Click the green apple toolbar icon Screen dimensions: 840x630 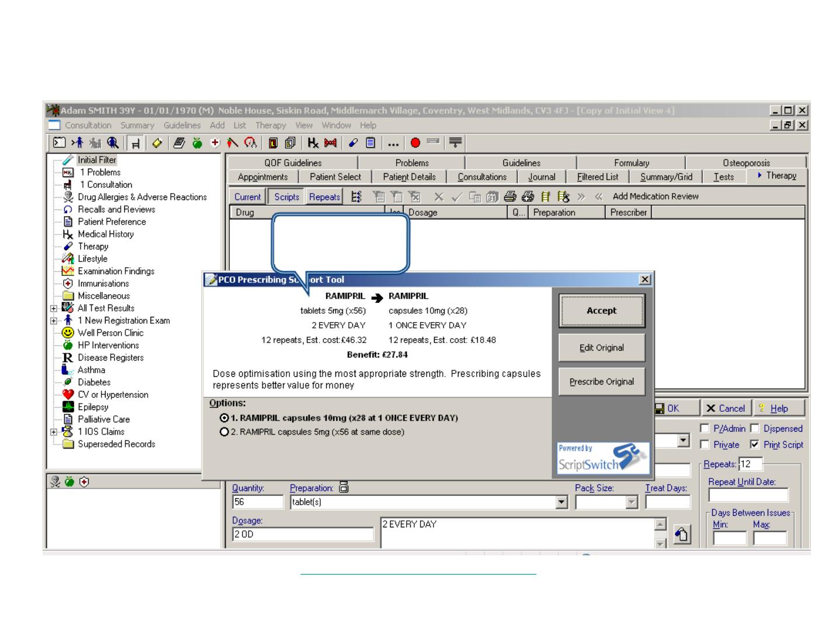click(x=197, y=143)
